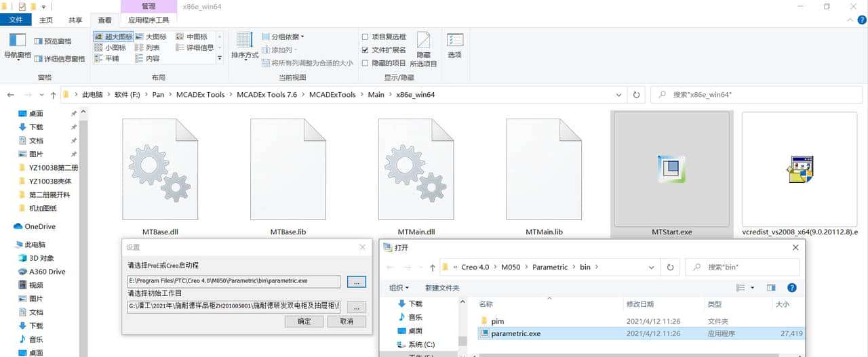Select the 小图标 layout option
Image resolution: width=868 pixels, height=357 pixels.
tap(110, 47)
